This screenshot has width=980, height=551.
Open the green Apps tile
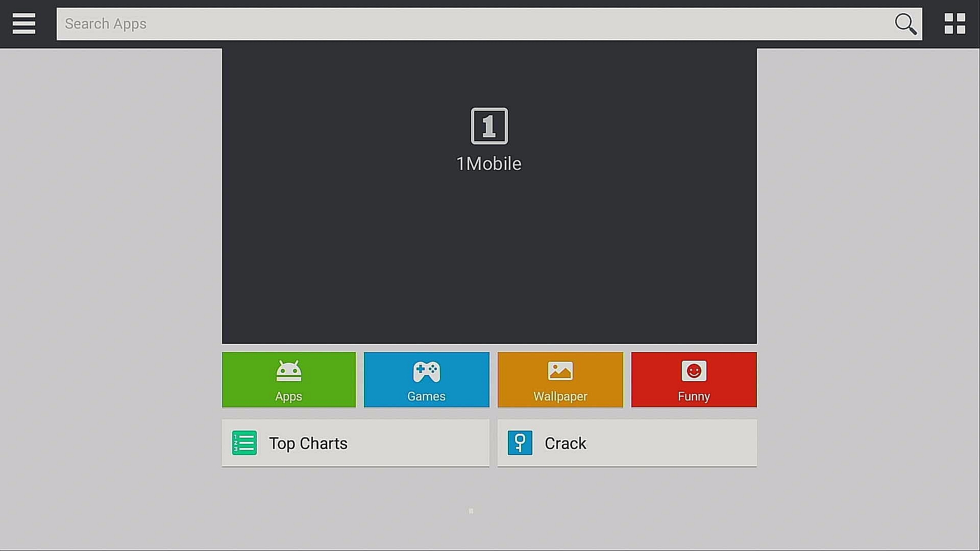click(288, 380)
